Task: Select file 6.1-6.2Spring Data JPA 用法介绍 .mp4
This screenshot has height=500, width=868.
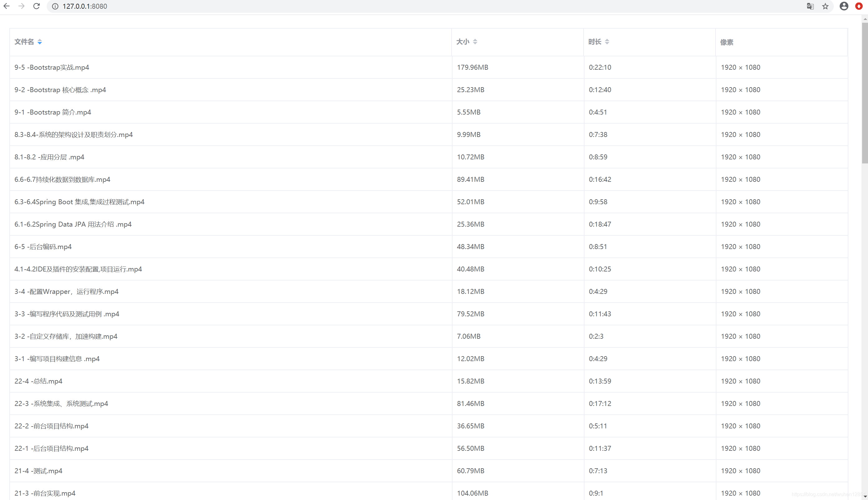Action: click(73, 224)
